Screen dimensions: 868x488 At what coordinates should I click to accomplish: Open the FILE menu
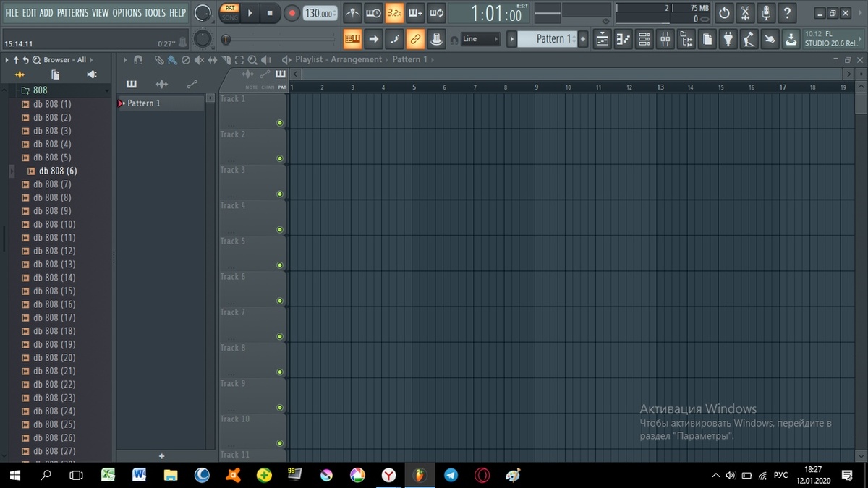[12, 13]
